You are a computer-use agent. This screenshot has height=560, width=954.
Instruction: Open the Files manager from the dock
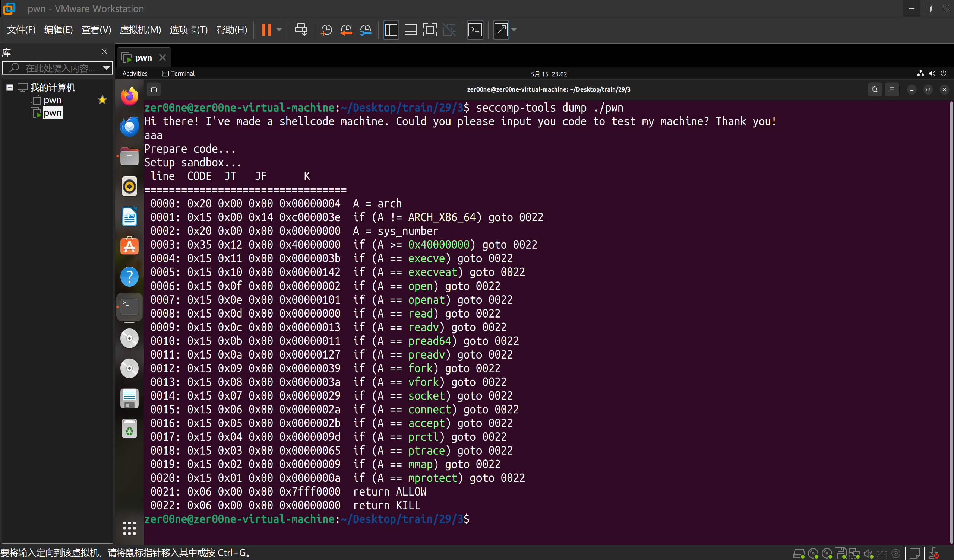coord(129,156)
